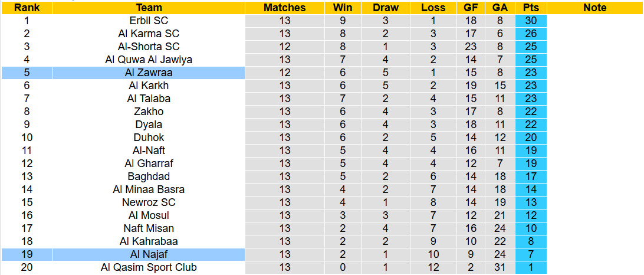The height and width of the screenshot is (275, 644).
Task: Select the Draw column header
Action: (x=386, y=8)
